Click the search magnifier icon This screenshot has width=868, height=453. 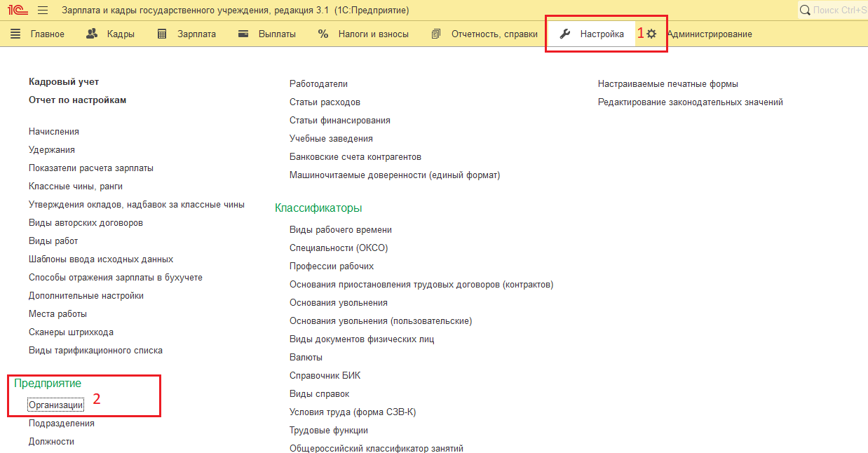805,11
